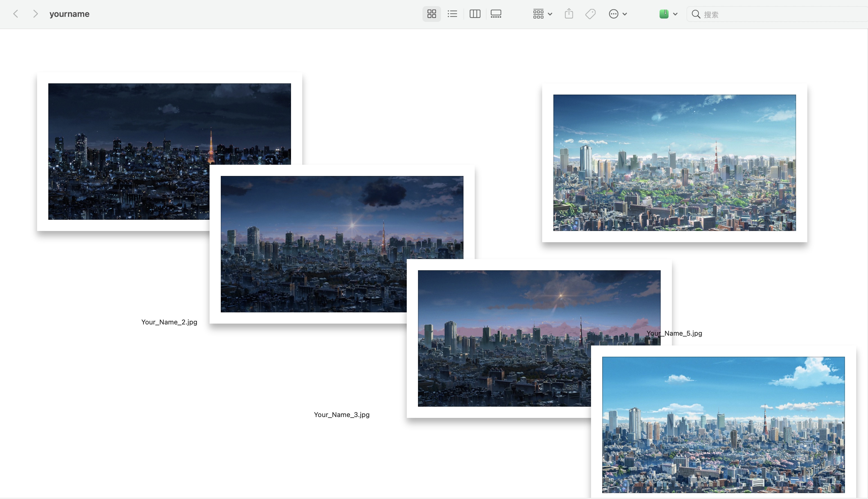
Task: Click the green zip archiver icon
Action: (x=664, y=14)
